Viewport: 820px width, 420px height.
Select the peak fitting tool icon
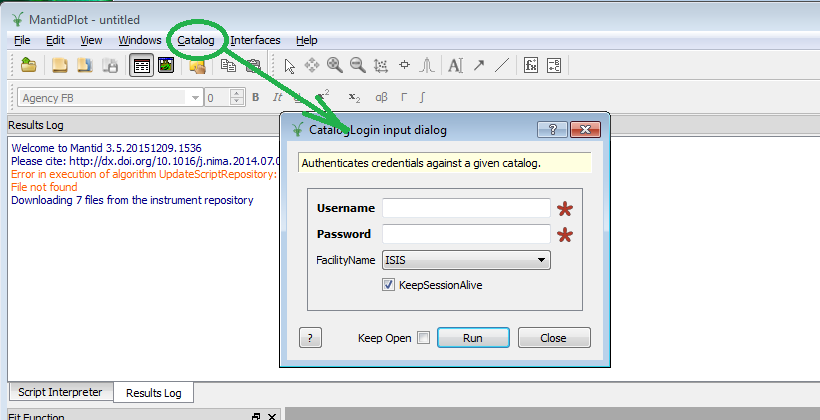(x=427, y=65)
